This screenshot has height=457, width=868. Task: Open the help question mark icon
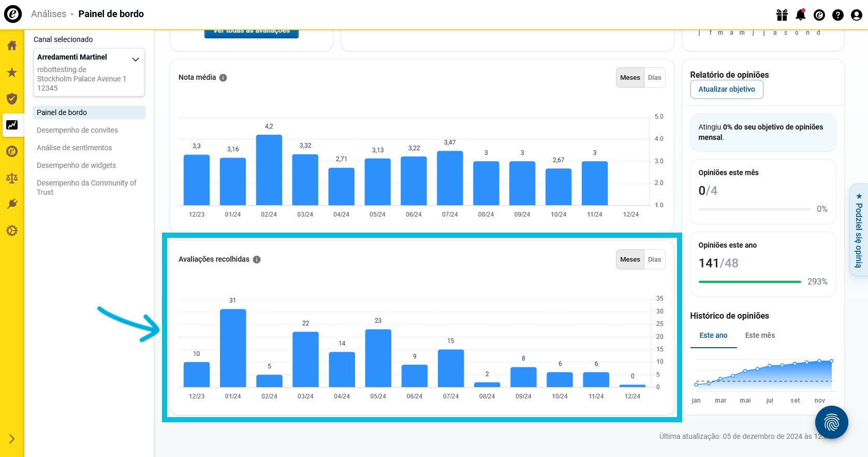coord(838,15)
